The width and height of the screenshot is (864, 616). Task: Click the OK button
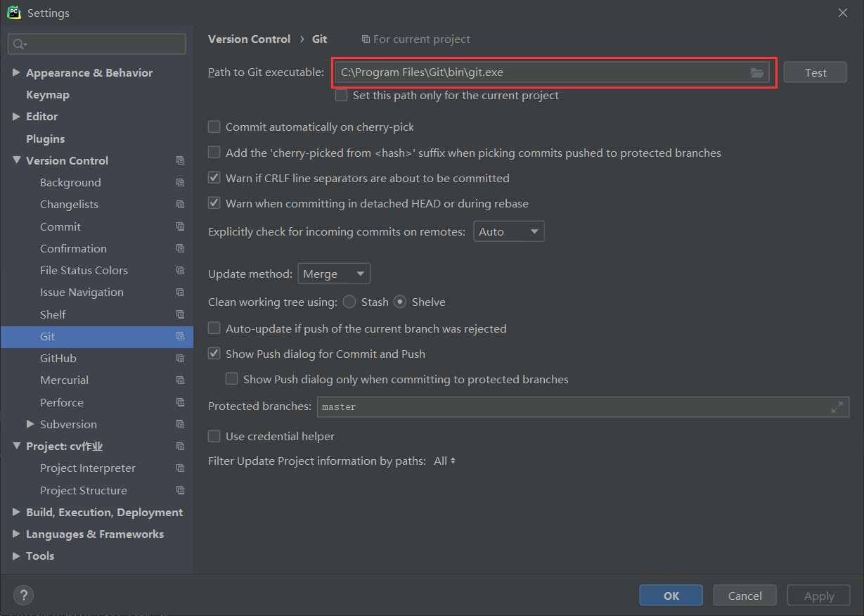671,596
